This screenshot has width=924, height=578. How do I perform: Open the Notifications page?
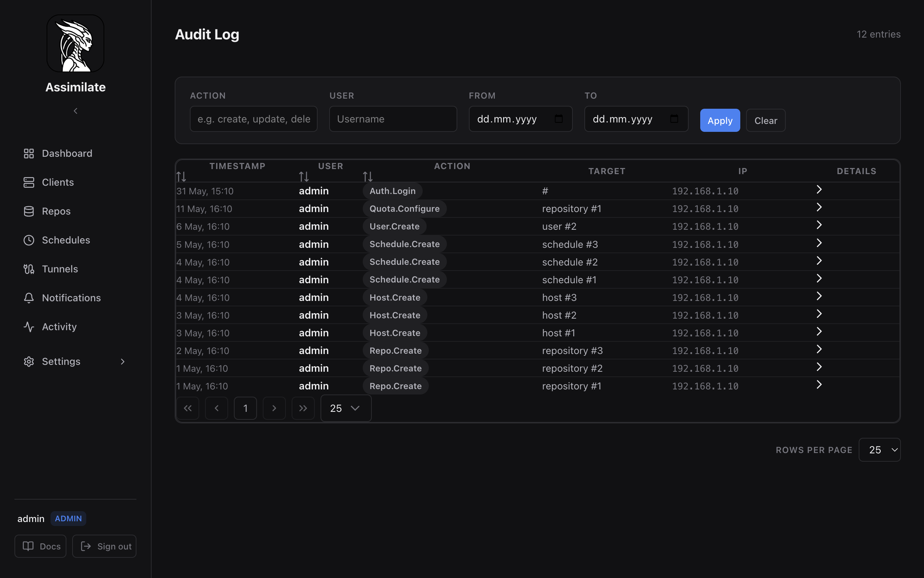click(75, 298)
